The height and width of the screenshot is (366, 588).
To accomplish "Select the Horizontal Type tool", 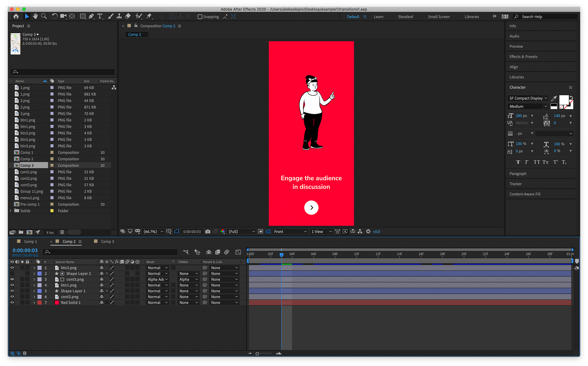I will point(100,16).
